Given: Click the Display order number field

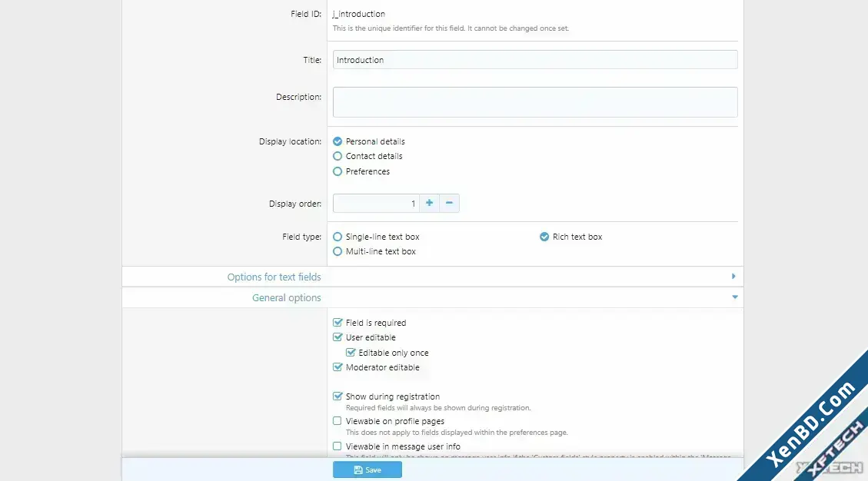Looking at the screenshot, I should pyautogui.click(x=376, y=203).
